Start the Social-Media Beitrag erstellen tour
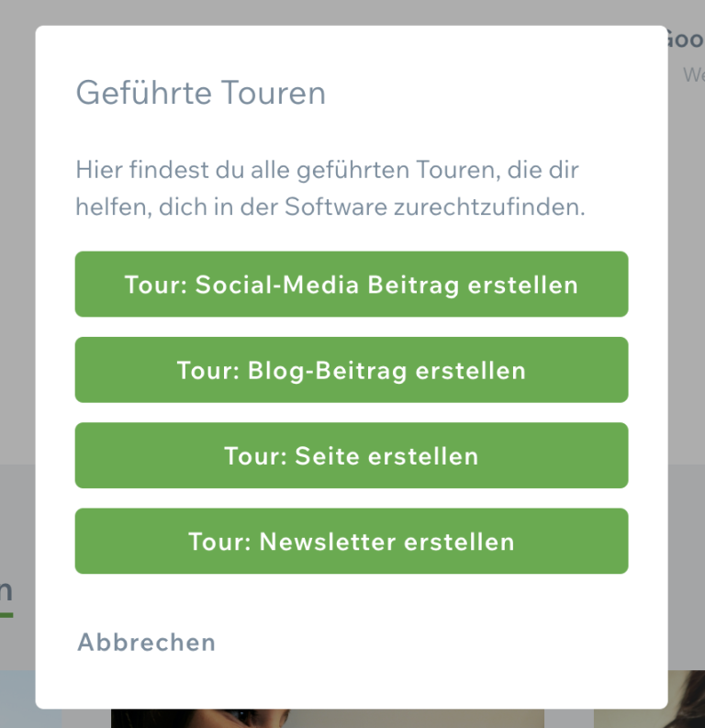The height and width of the screenshot is (728, 705). (x=352, y=285)
